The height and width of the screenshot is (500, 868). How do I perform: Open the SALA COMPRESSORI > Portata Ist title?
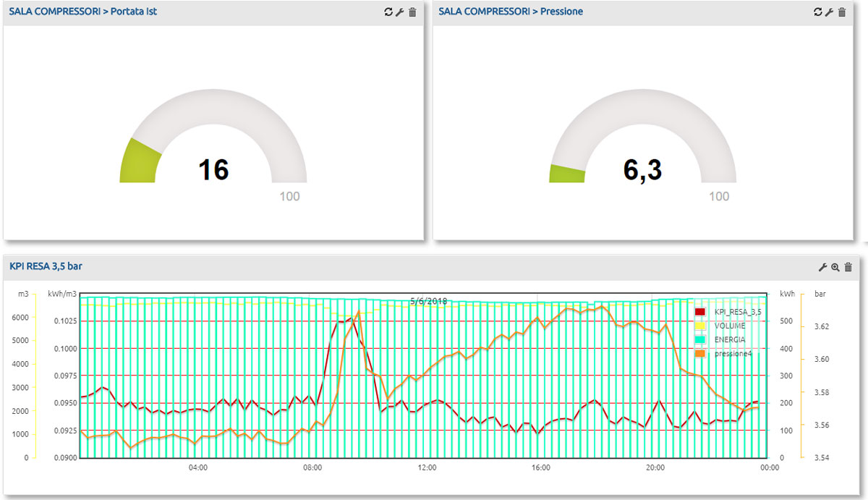(x=82, y=12)
